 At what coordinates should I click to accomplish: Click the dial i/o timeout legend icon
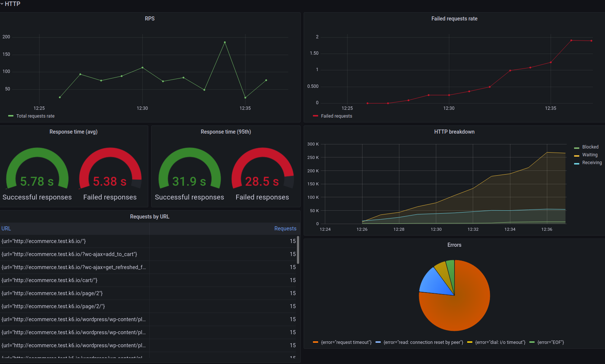tap(470, 342)
